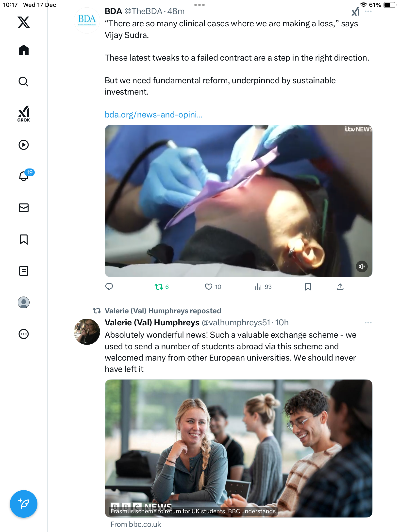Open more options on Valerie Humphreys post

[368, 323]
